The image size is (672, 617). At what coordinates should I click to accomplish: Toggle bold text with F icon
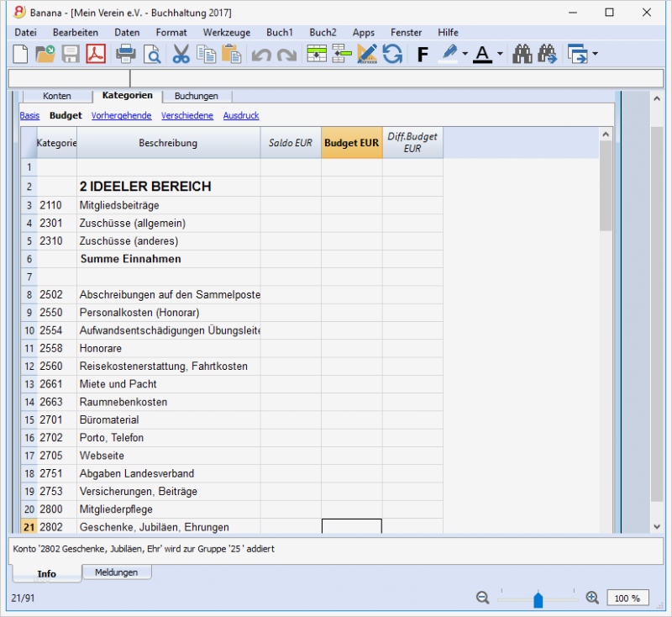423,55
